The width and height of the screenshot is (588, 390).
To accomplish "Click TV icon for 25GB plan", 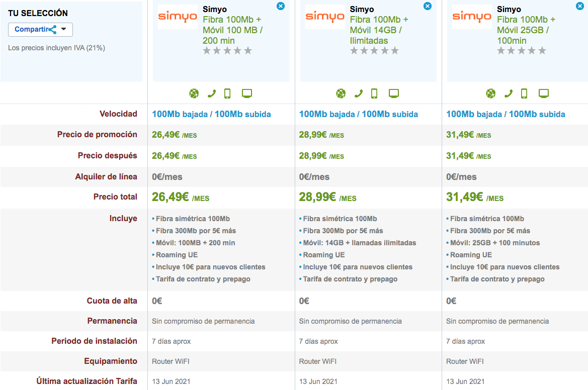I will pos(544,93).
